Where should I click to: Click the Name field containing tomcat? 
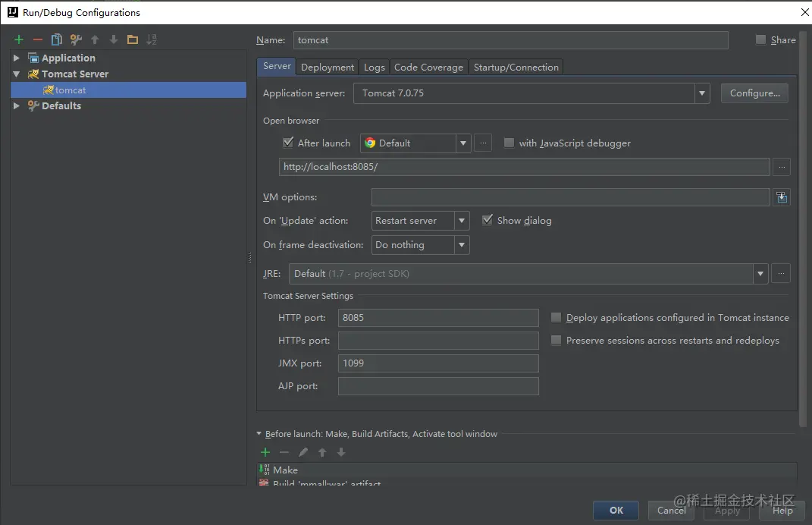(x=510, y=40)
